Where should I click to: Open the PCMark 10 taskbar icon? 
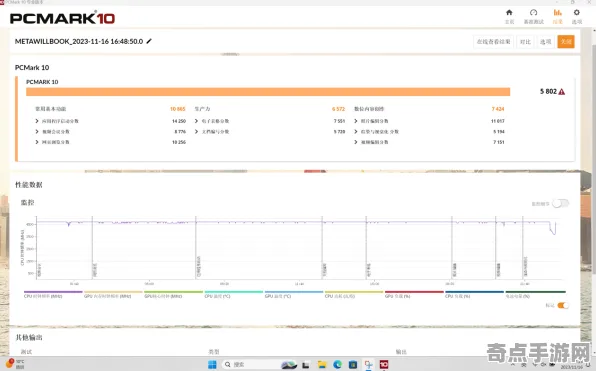coord(384,365)
